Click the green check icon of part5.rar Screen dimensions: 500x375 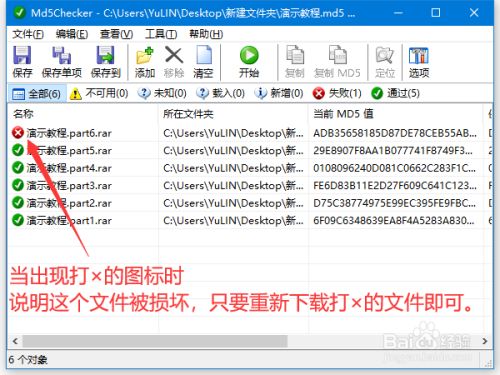pos(18,150)
